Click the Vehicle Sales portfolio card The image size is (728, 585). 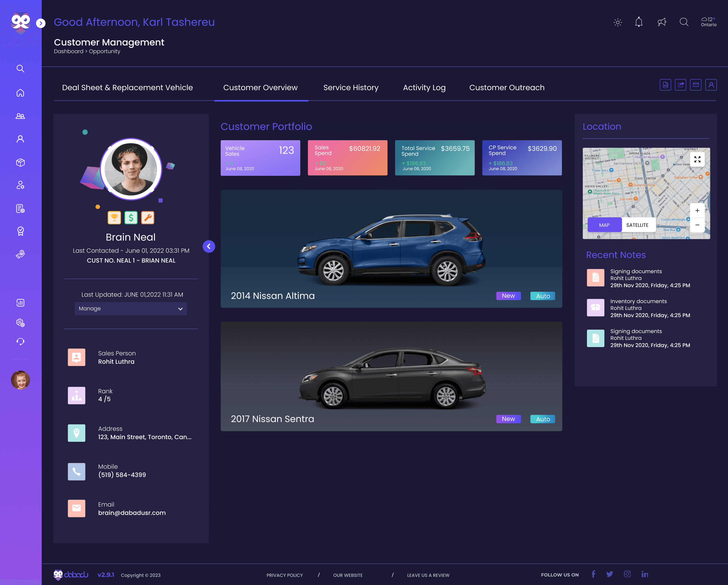(260, 158)
